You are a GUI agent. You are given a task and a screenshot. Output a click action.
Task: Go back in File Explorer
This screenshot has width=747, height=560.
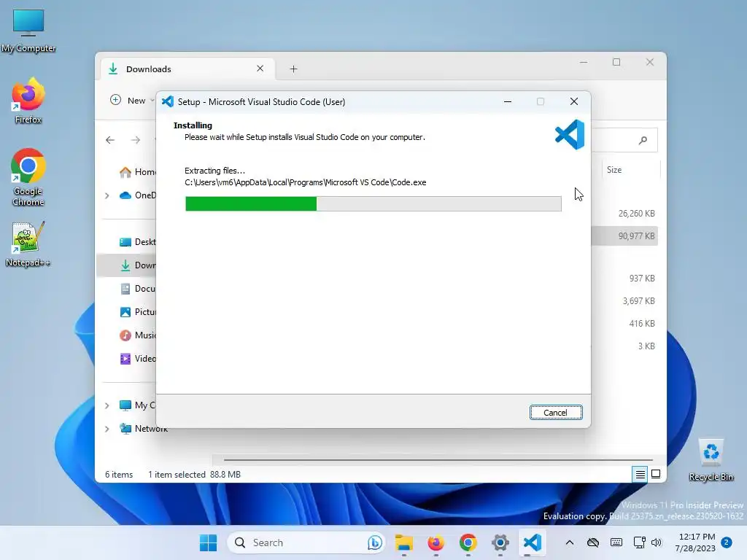(110, 140)
